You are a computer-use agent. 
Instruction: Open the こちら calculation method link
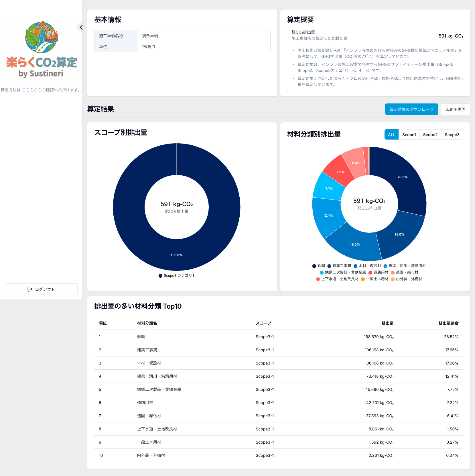(x=28, y=90)
